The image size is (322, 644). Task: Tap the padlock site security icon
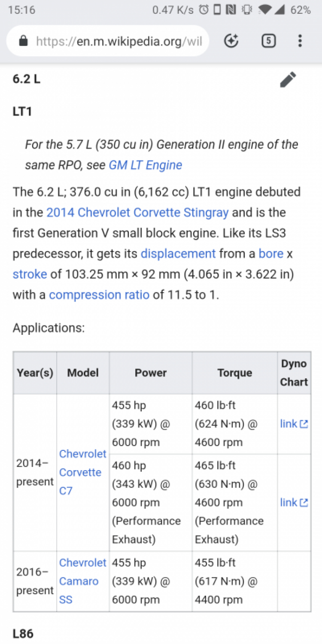(23, 41)
